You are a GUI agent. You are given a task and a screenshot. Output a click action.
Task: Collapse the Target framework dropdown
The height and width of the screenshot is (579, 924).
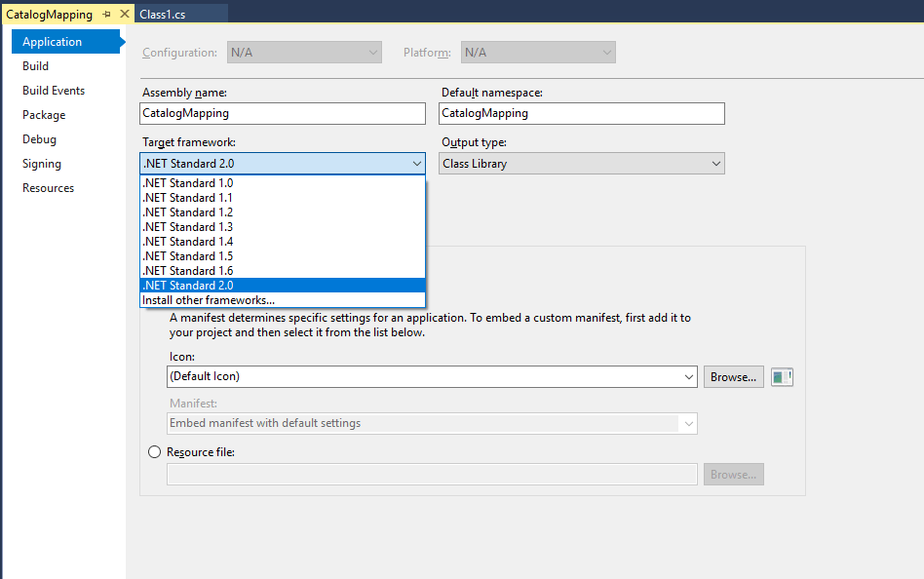(417, 162)
